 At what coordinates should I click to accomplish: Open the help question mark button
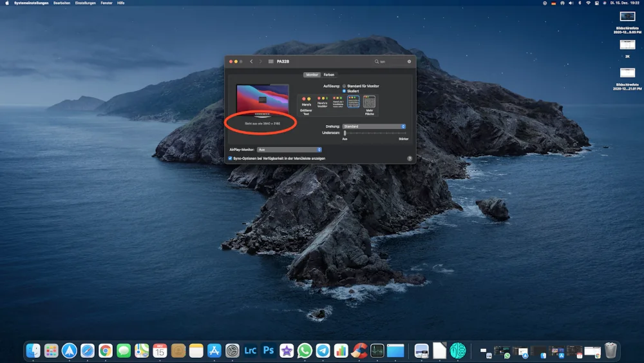[410, 158]
